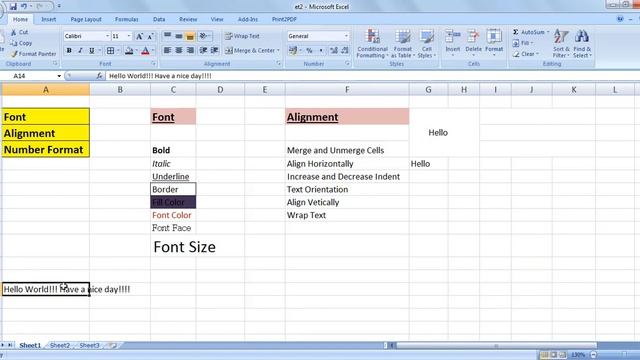The height and width of the screenshot is (360, 640).
Task: Apply borders with the Borders icon
Action: 110,51
